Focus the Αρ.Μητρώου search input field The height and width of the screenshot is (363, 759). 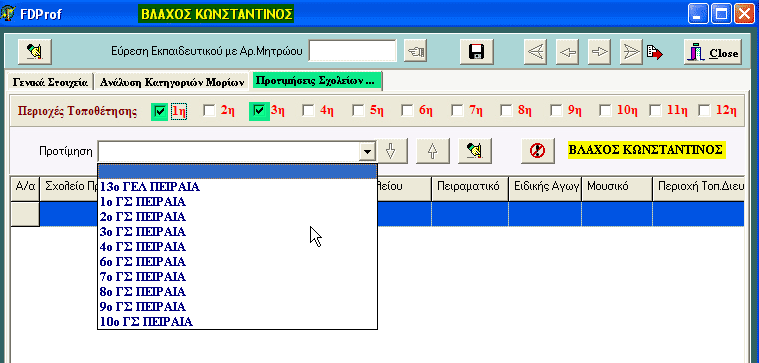click(x=352, y=51)
